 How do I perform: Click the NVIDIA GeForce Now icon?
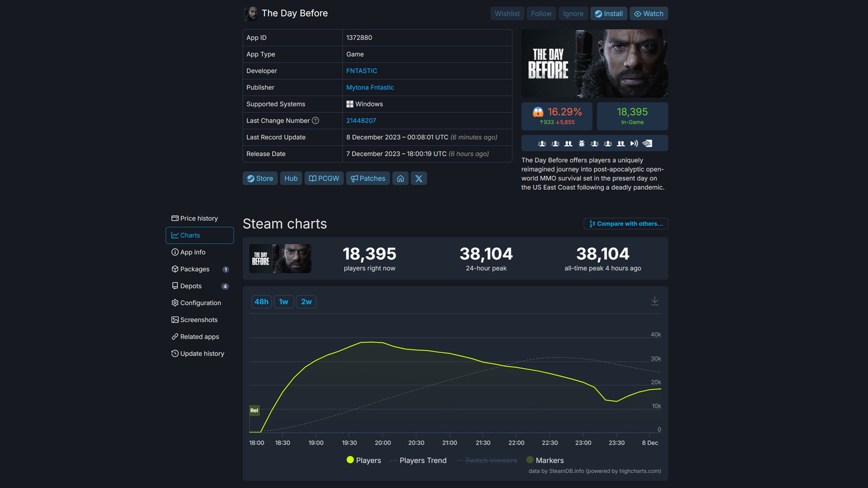click(648, 143)
